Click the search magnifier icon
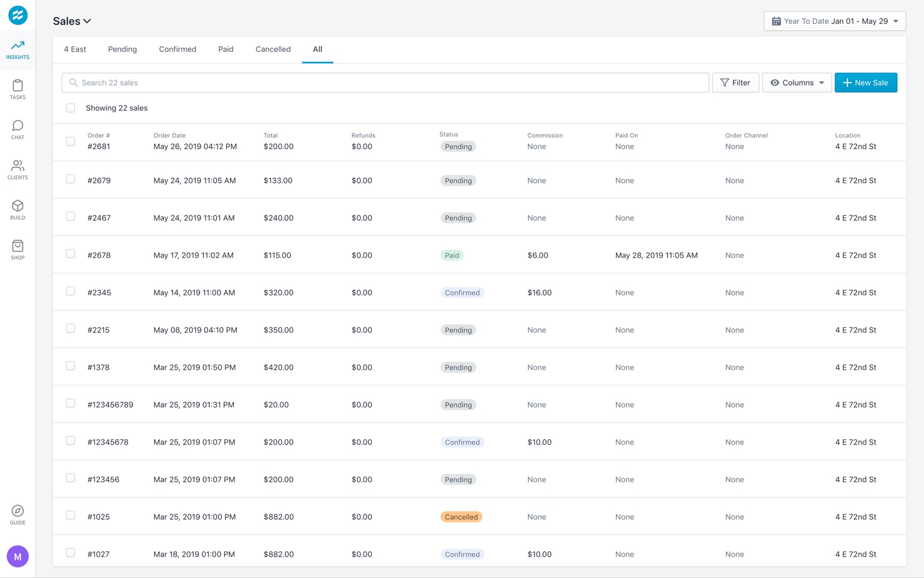 tap(73, 83)
